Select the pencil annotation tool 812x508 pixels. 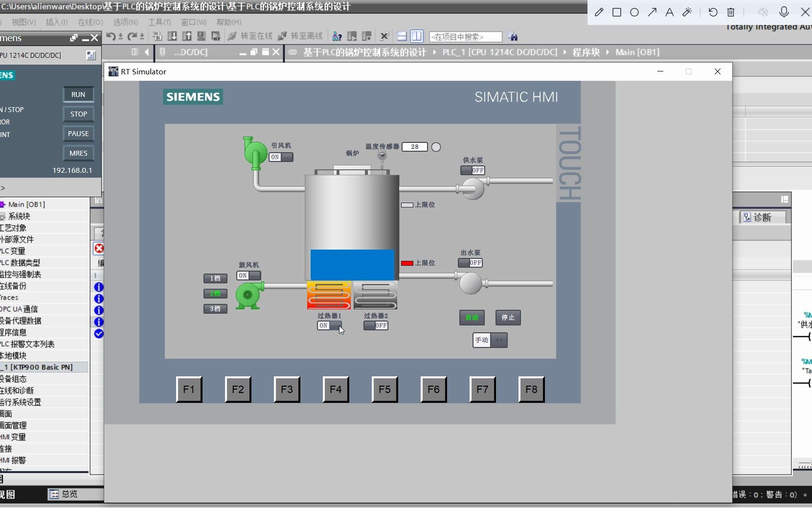click(x=599, y=12)
